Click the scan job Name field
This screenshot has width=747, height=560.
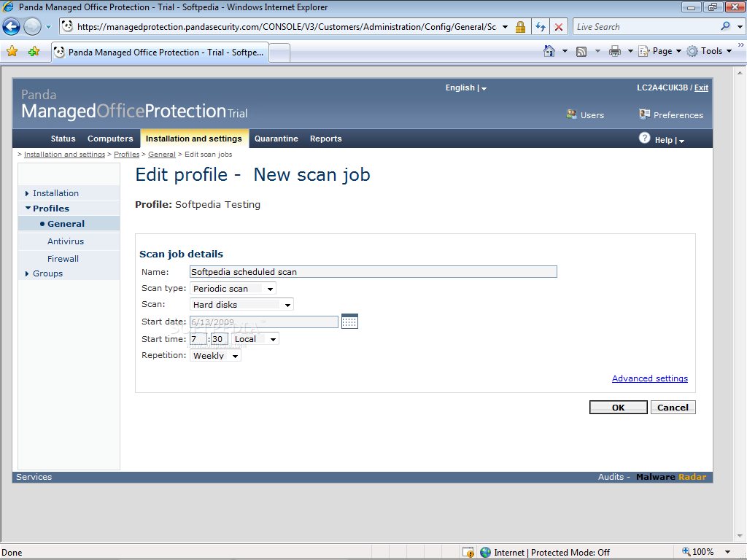pyautogui.click(x=373, y=272)
